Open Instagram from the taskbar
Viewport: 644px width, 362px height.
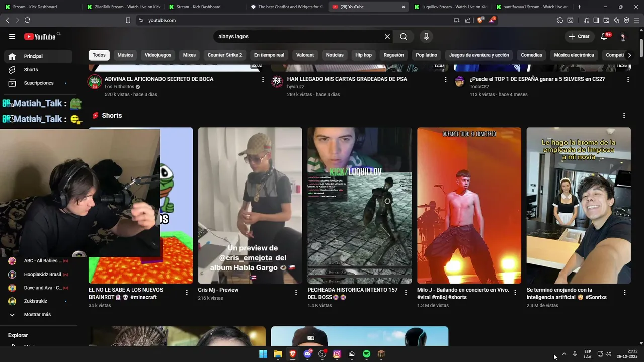[x=337, y=354]
